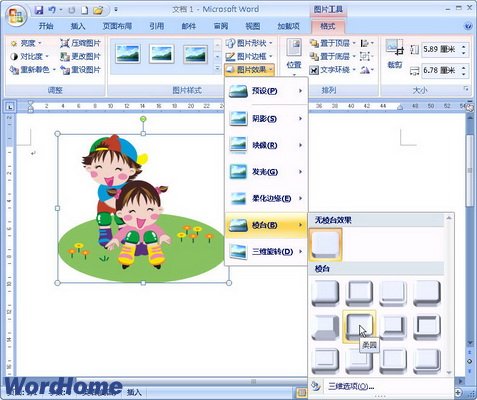The height and width of the screenshot is (400, 477).
Task: Open 阴影(S) shadow submenu
Action: (x=266, y=119)
